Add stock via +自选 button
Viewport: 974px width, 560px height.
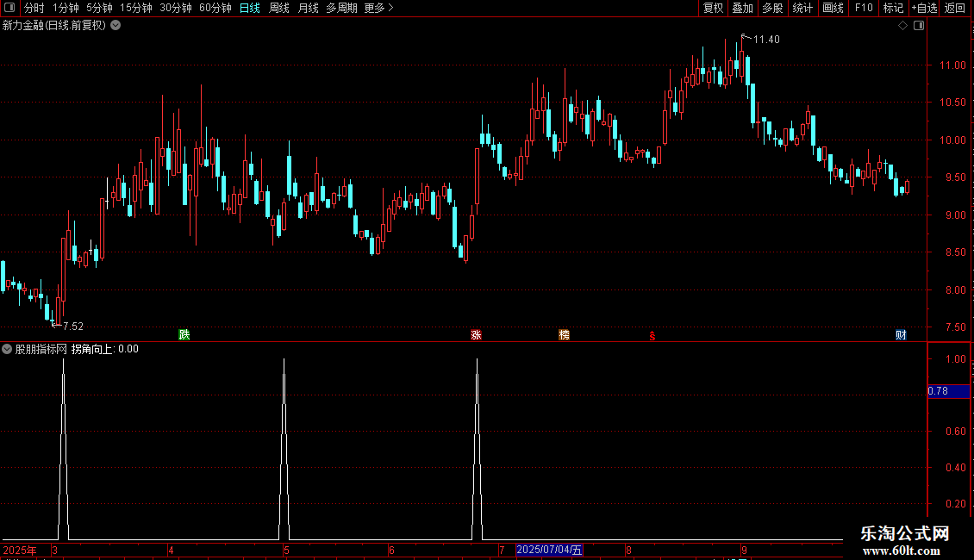click(x=924, y=8)
